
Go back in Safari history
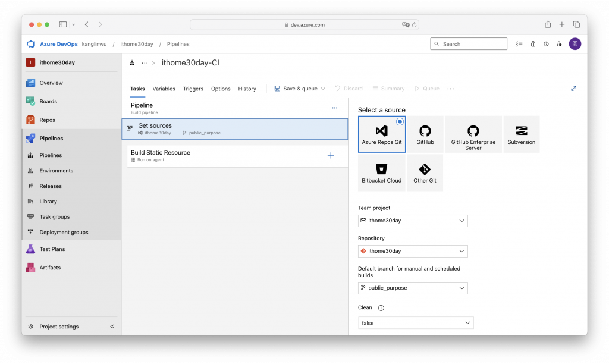[x=87, y=24]
